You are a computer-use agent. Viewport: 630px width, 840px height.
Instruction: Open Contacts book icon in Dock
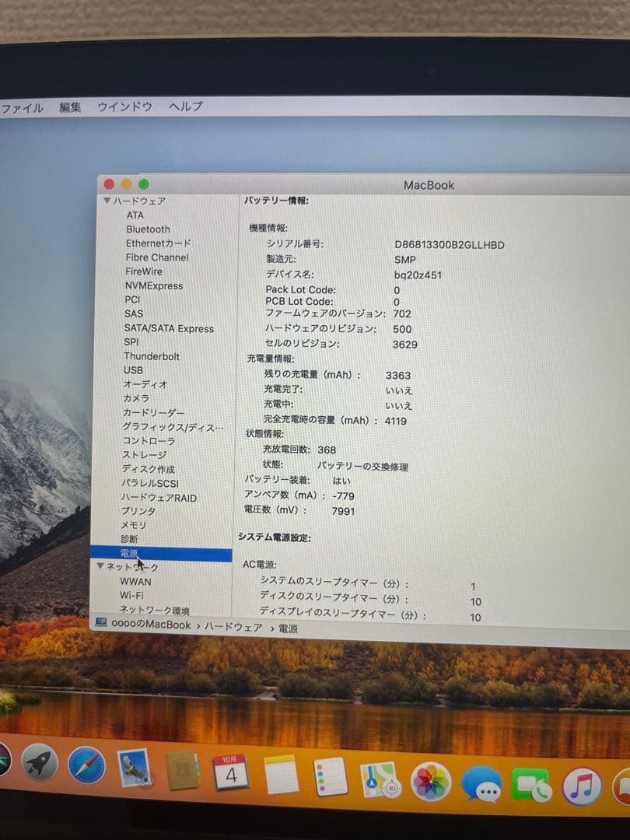[182, 770]
